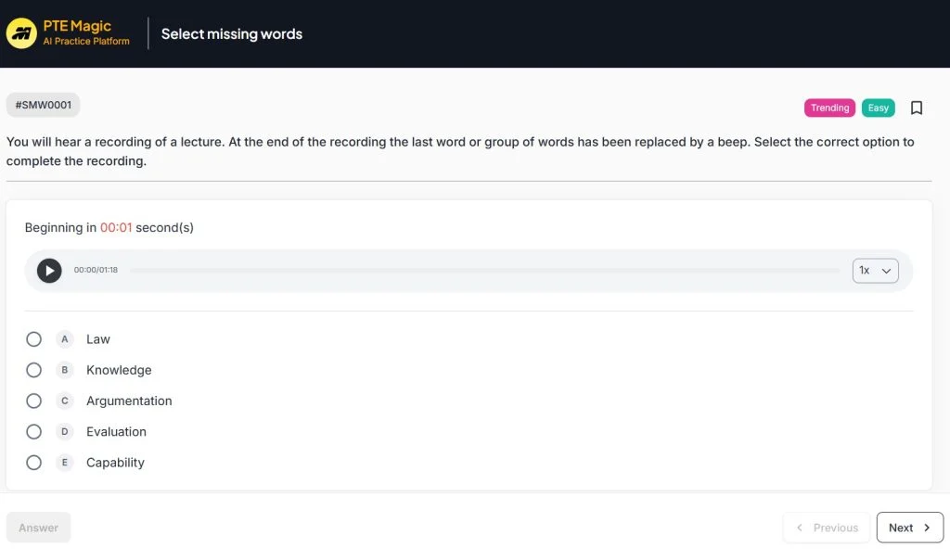950x560 pixels.
Task: Choose the Argumentation radio option
Action: coord(34,401)
